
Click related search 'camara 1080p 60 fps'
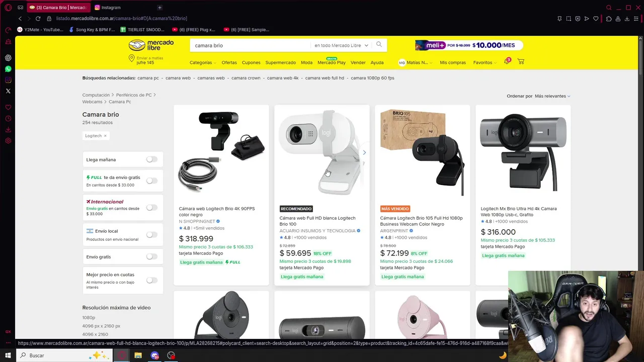(372, 78)
